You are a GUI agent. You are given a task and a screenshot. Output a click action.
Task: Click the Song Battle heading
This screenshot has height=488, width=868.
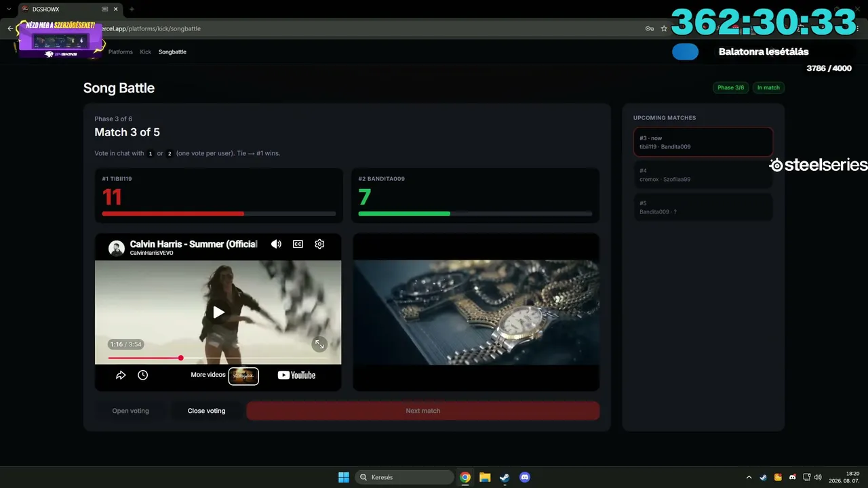(x=119, y=88)
